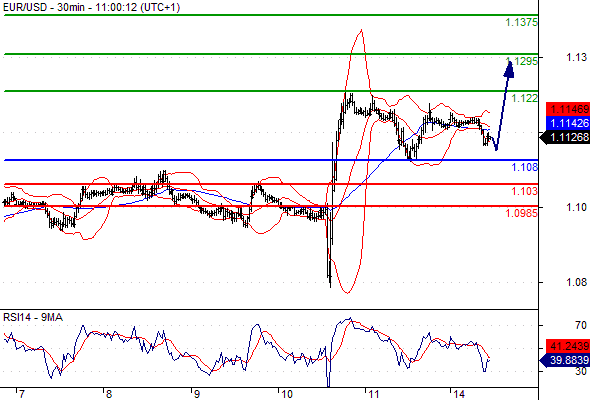
Task: Click the black 1.11268 current price marker
Action: (565, 137)
